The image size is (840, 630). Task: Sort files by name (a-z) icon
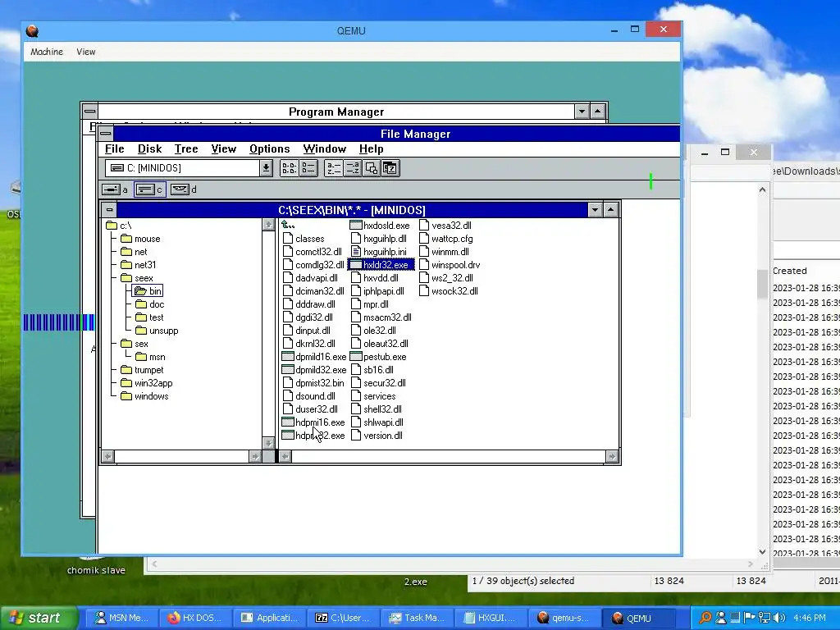click(x=333, y=168)
